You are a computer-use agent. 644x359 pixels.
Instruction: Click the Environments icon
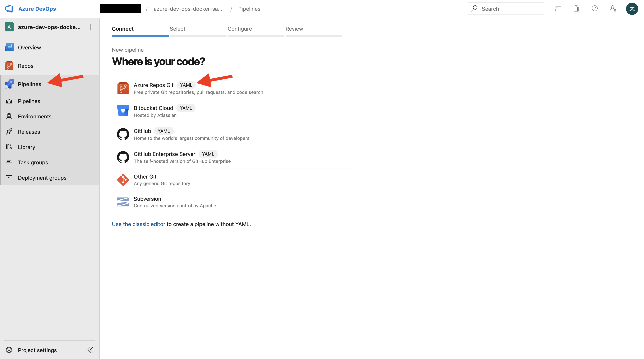click(x=9, y=116)
